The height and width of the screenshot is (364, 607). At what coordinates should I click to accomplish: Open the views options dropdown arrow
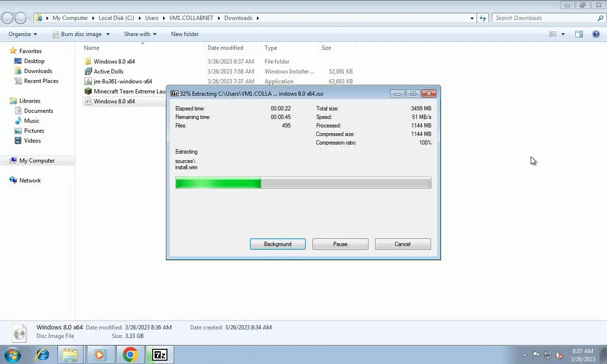click(563, 34)
